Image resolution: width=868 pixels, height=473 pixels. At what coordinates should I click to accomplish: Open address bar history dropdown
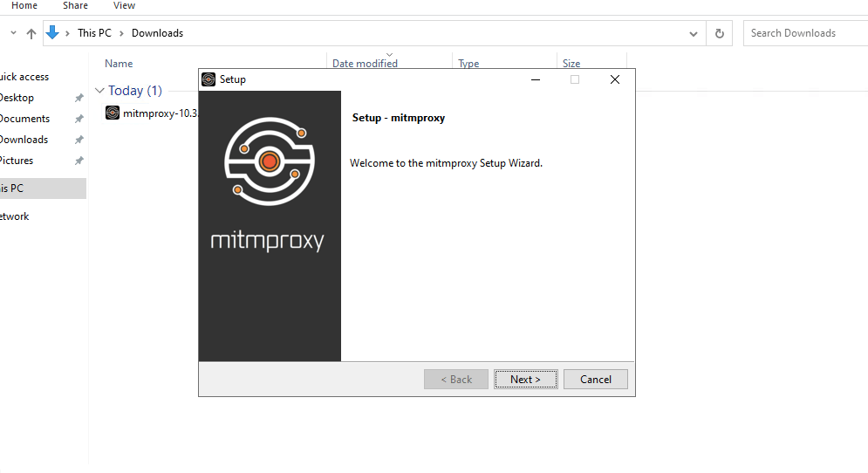693,34
